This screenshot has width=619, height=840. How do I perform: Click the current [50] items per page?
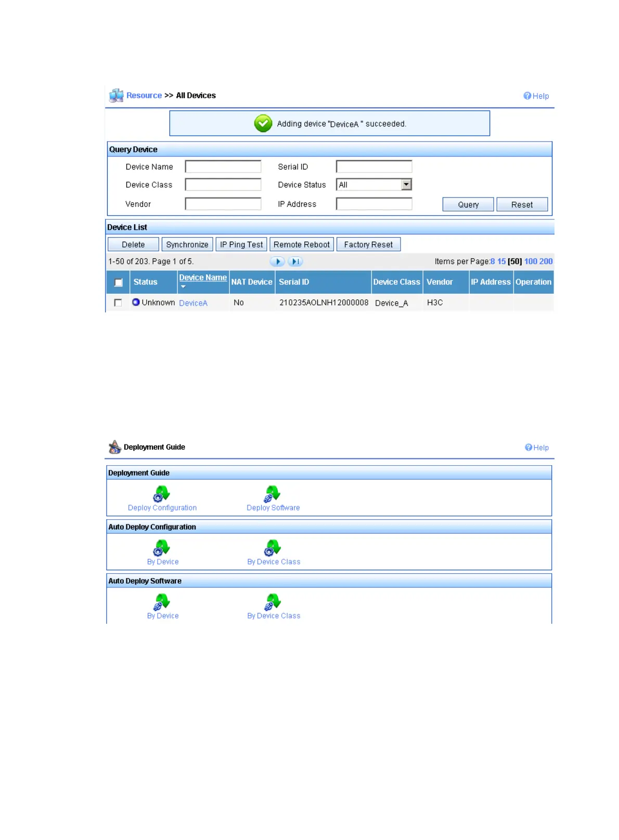515,261
